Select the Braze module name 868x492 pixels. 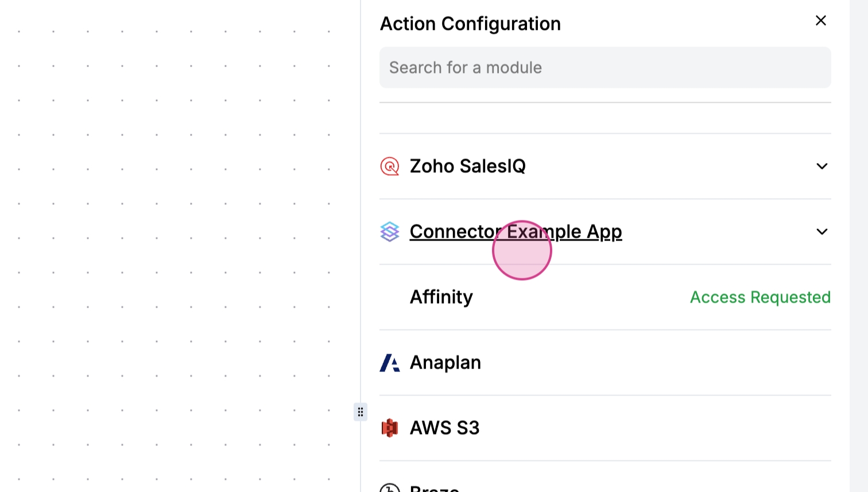435,489
